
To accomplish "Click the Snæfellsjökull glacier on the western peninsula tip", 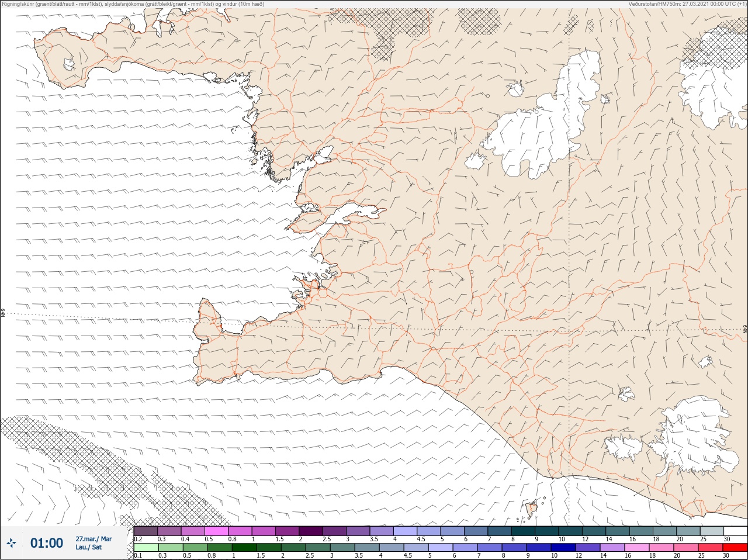I will pyautogui.click(x=70, y=64).
